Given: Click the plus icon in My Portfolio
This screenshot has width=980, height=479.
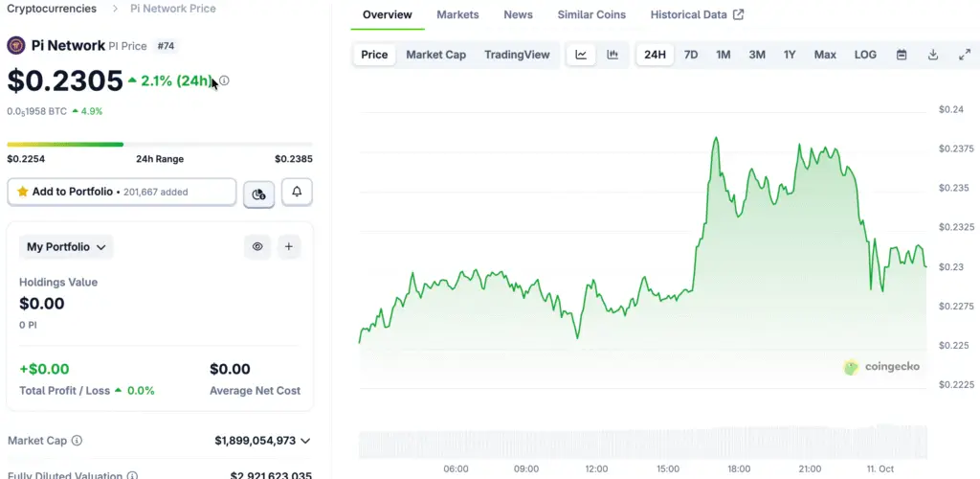Looking at the screenshot, I should coord(288,246).
